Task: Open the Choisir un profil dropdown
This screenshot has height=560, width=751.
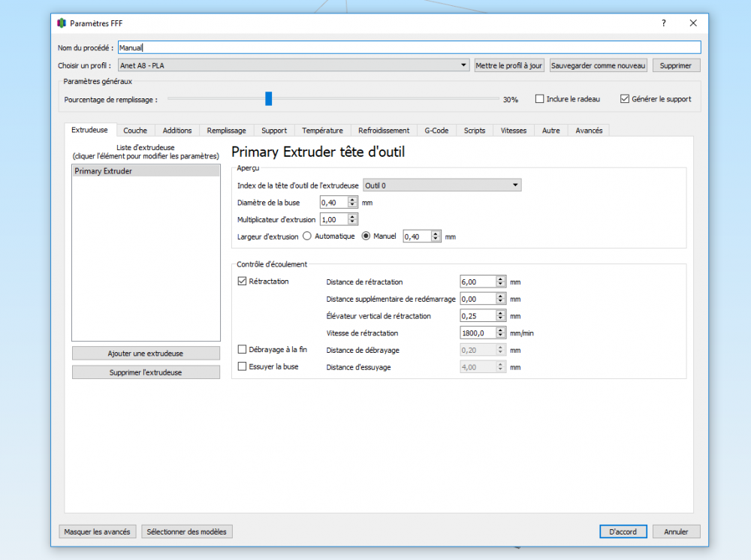Action: [x=294, y=65]
